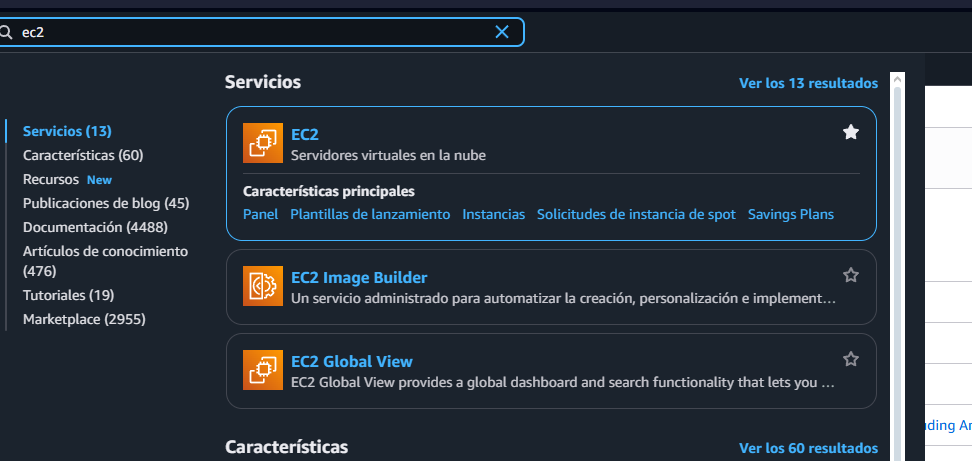This screenshot has height=461, width=972.
Task: Click the EC2 Image Builder description text
Action: click(x=563, y=299)
